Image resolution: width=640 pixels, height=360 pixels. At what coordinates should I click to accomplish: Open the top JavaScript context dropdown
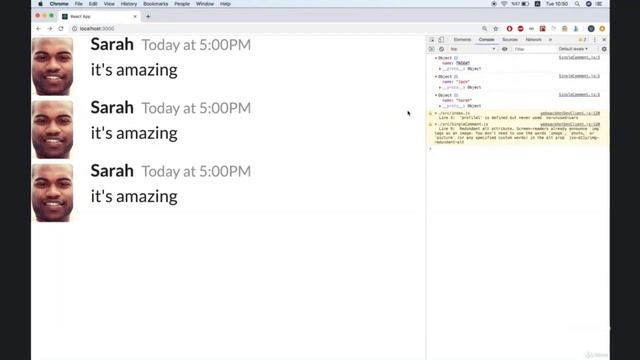point(472,49)
